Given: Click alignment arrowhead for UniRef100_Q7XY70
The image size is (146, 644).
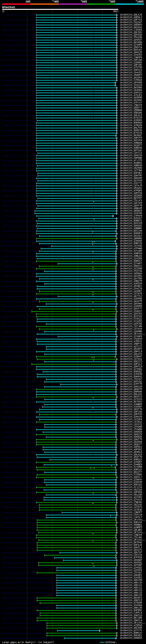Looking at the screenshot, I should [x=100, y=631].
